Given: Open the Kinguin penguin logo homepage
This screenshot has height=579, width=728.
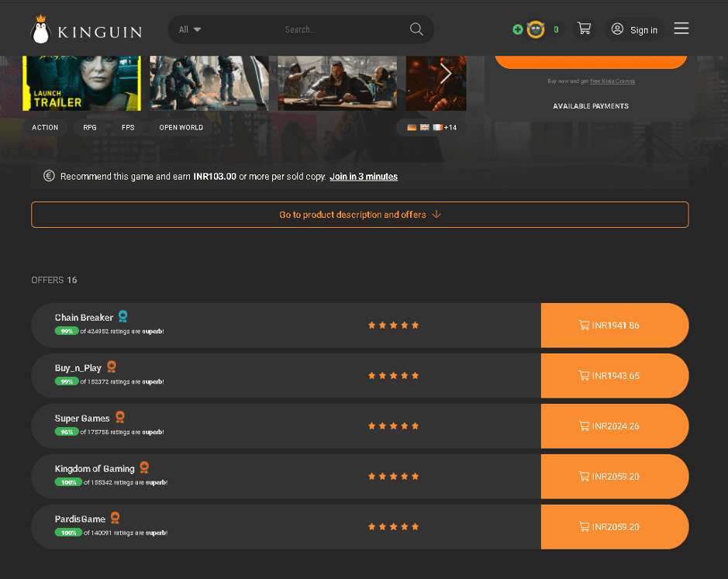Looking at the screenshot, I should click(87, 29).
